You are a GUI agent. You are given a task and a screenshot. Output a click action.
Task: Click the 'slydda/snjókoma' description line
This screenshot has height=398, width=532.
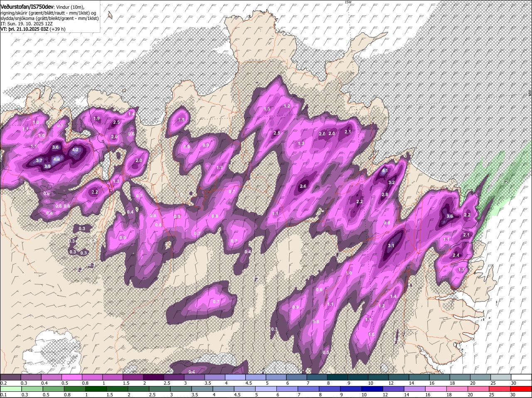(x=49, y=19)
